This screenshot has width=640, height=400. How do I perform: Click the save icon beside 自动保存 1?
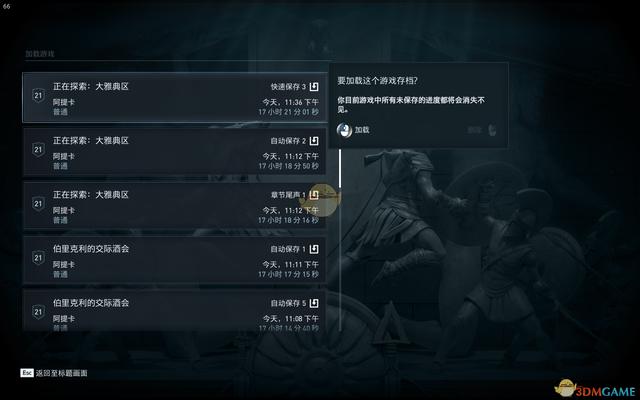[x=314, y=249]
